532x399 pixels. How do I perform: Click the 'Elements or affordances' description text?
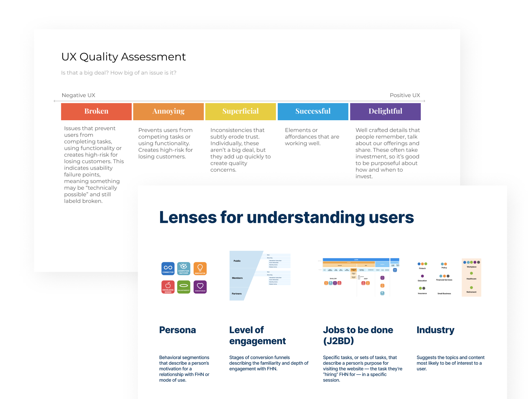(312, 137)
